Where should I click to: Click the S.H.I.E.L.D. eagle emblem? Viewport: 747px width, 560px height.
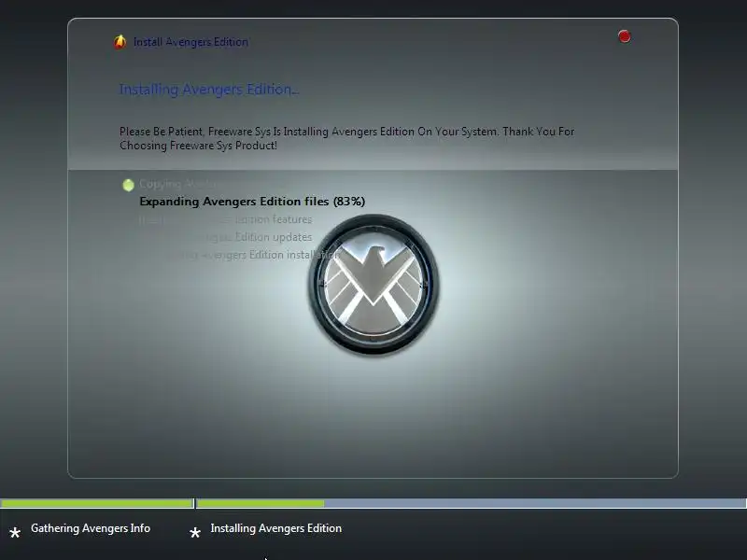(373, 285)
